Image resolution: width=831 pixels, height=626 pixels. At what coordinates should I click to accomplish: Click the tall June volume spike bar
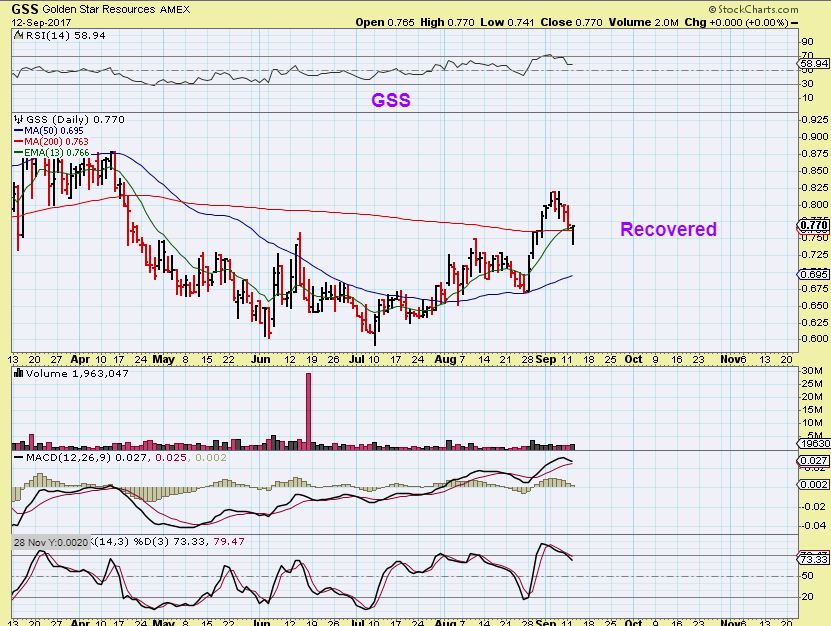tap(308, 411)
